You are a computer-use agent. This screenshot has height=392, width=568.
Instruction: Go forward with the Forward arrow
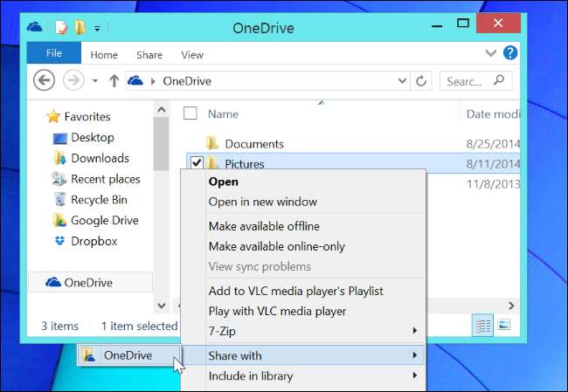[x=73, y=80]
